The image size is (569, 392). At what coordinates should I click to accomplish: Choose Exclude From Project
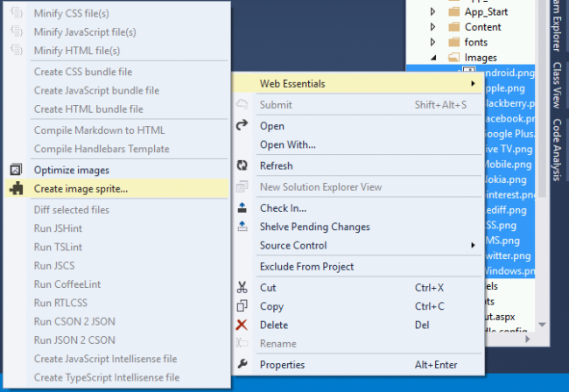pos(306,266)
